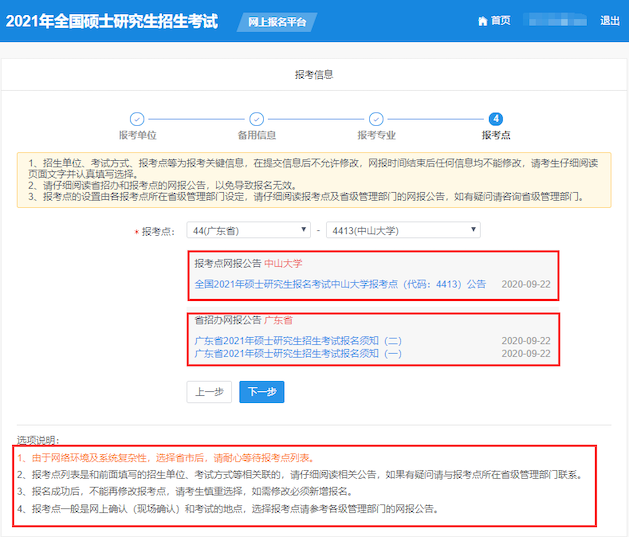This screenshot has width=629, height=537.
Task: Click the 网上报名平台 badge in header
Action: pos(276,22)
